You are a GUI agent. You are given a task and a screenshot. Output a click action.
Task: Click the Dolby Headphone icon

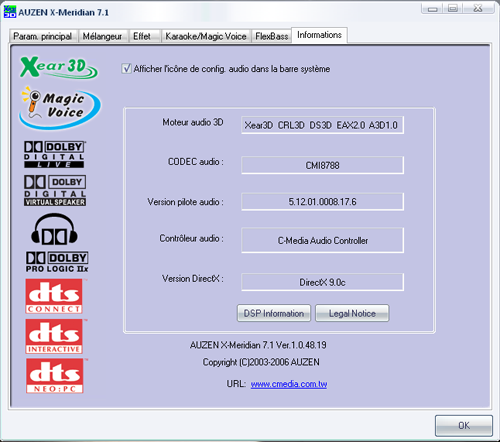point(54,229)
